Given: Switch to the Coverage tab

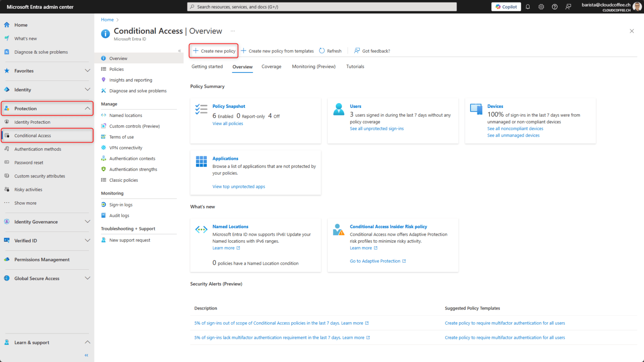Looking at the screenshot, I should [271, 66].
